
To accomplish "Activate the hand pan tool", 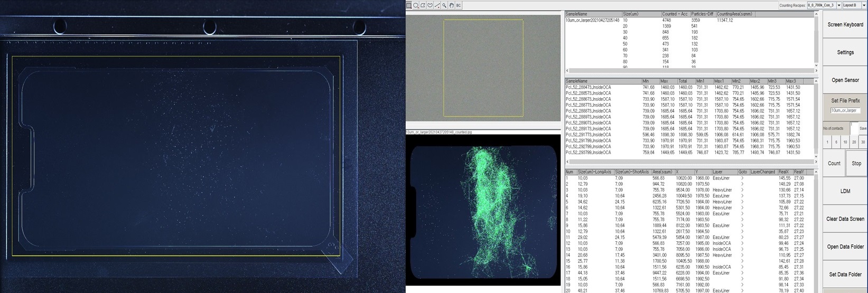I will pos(451,5).
